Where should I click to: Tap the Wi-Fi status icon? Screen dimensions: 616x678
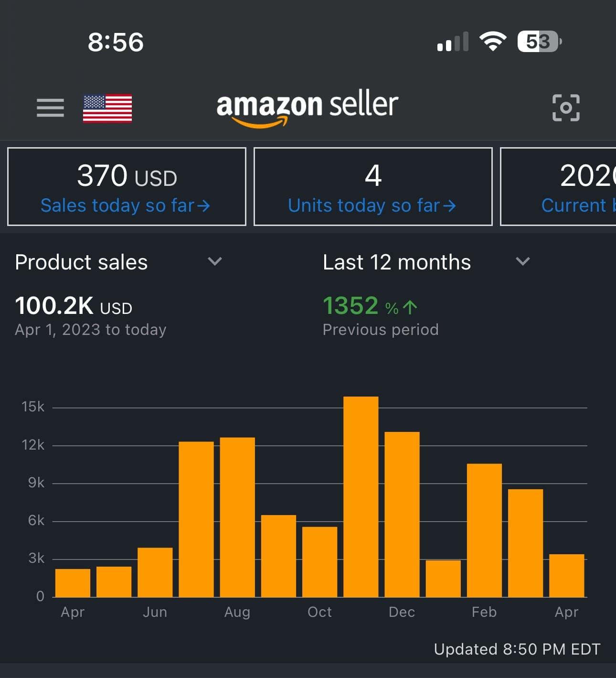click(493, 42)
